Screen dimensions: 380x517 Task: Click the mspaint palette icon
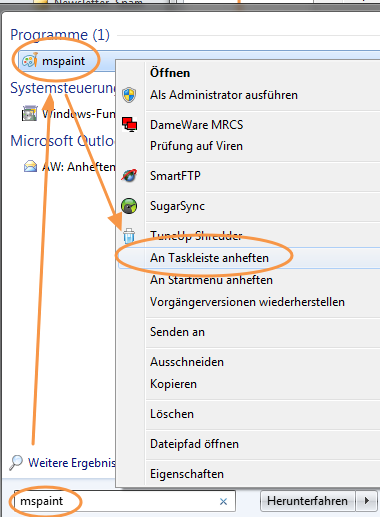click(x=30, y=61)
